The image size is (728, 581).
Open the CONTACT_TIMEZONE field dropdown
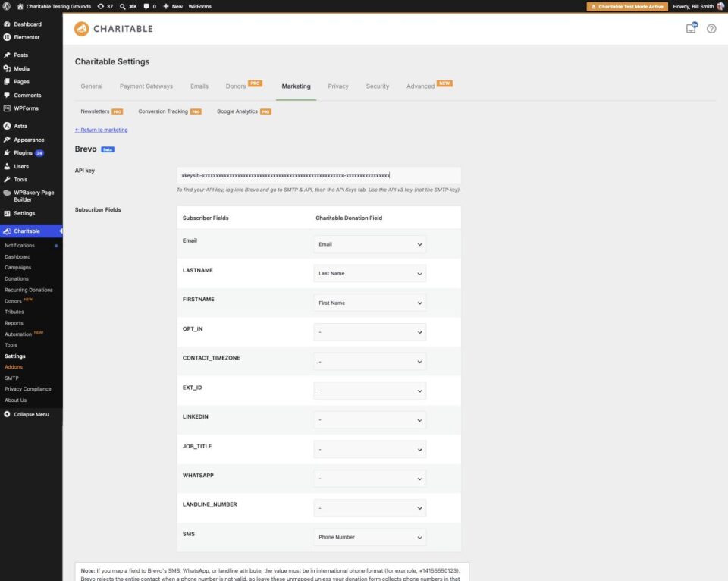369,362
